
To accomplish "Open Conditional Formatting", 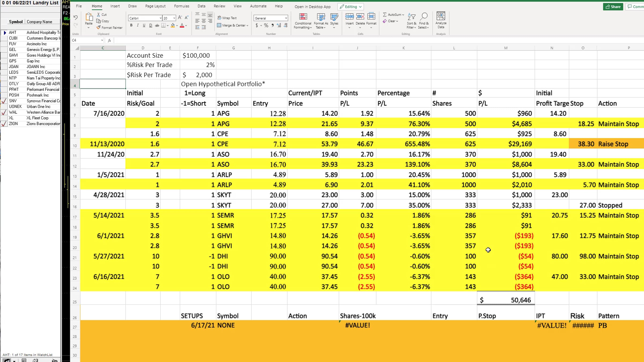I will [x=303, y=21].
